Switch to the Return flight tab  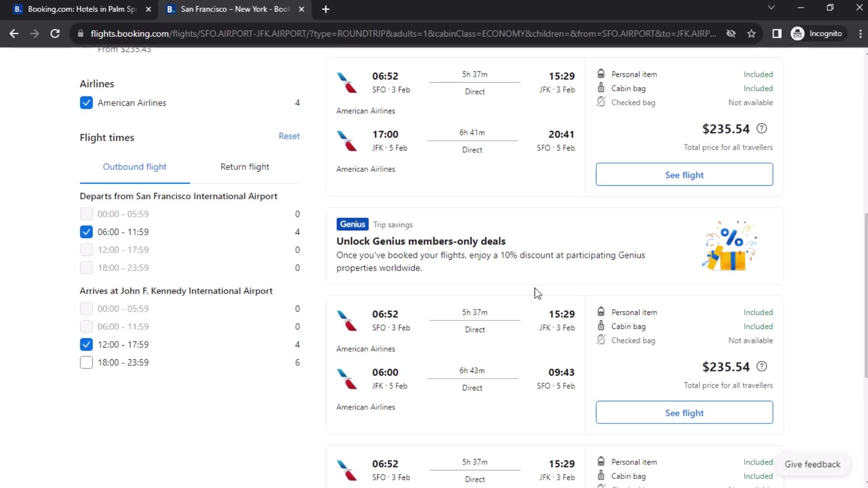point(245,167)
